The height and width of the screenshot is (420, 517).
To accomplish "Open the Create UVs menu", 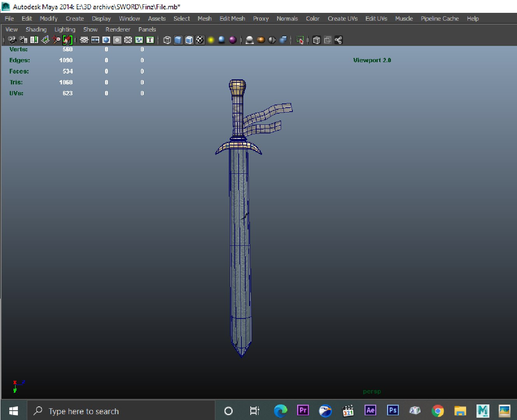I will click(342, 19).
